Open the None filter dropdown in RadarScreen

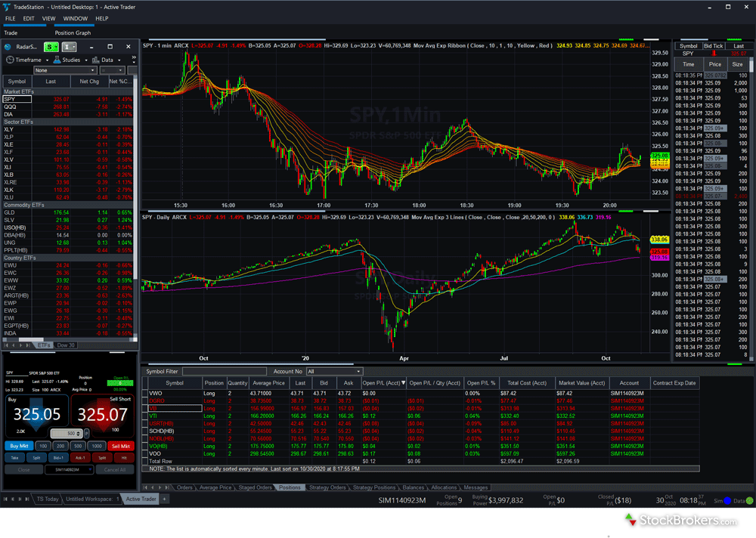pyautogui.click(x=64, y=70)
